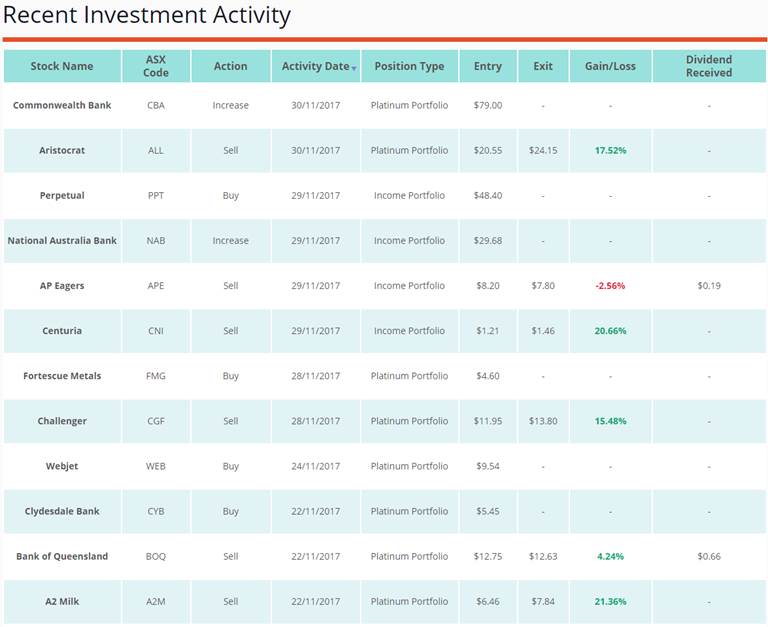Click the 17.52% gain for Aristocrat

(610, 150)
